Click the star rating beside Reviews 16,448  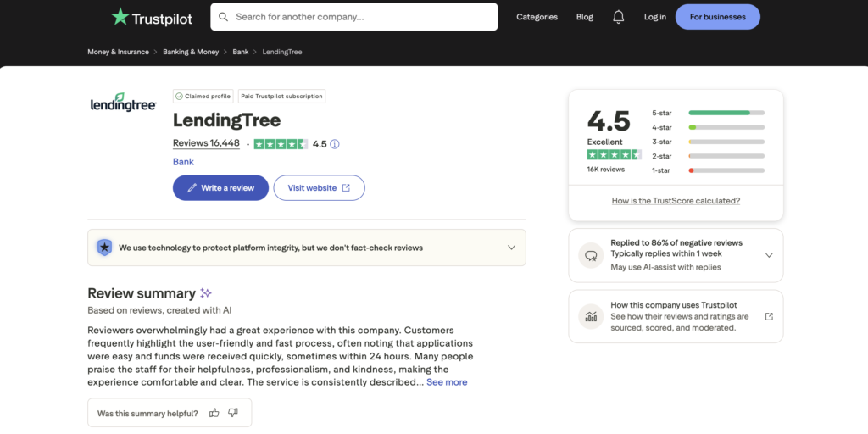pyautogui.click(x=281, y=144)
